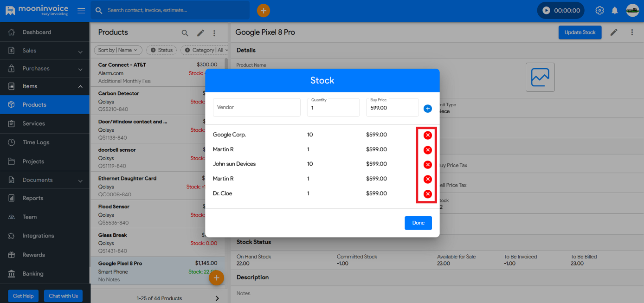Viewport: 644px width, 303px height.
Task: Click the Google Corp. vendor name
Action: [x=229, y=135]
